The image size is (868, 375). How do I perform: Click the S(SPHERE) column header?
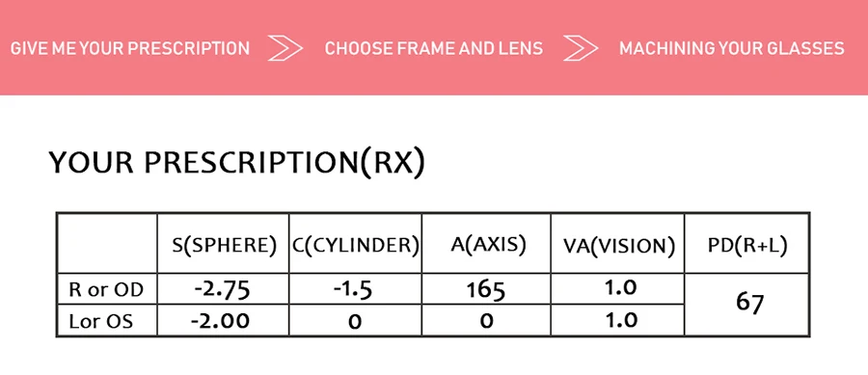point(224,246)
